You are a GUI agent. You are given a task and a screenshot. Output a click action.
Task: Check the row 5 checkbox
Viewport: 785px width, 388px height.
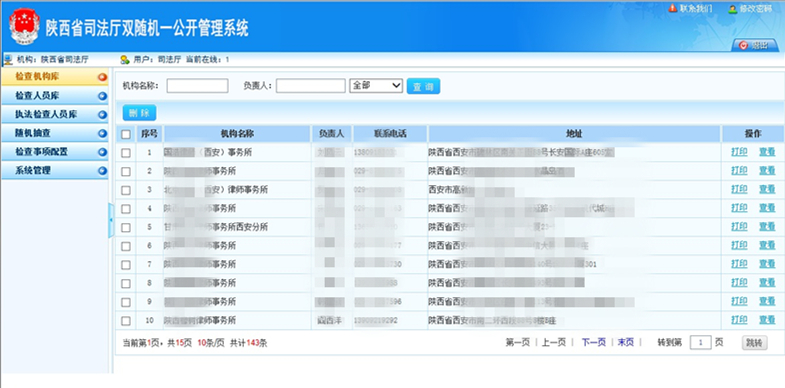click(126, 227)
